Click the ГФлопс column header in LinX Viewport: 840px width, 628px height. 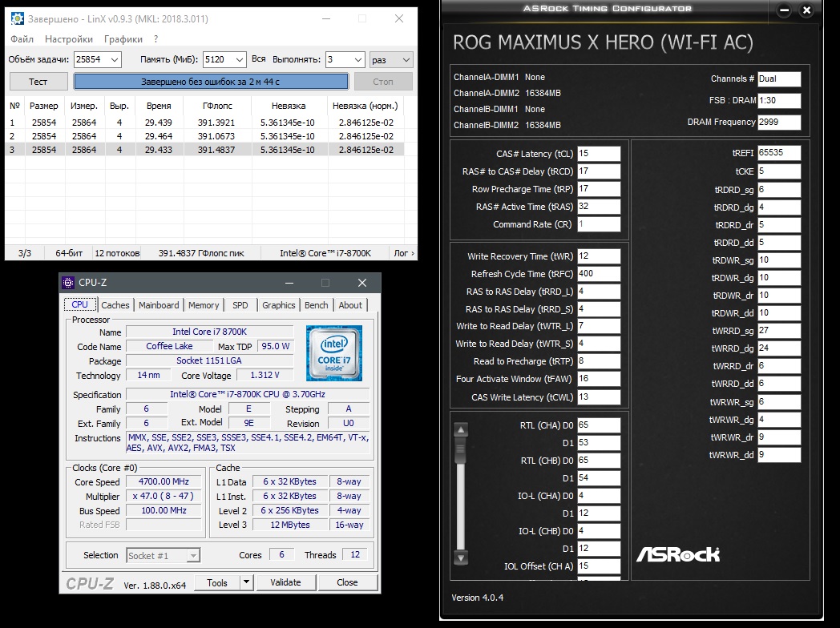[217, 106]
